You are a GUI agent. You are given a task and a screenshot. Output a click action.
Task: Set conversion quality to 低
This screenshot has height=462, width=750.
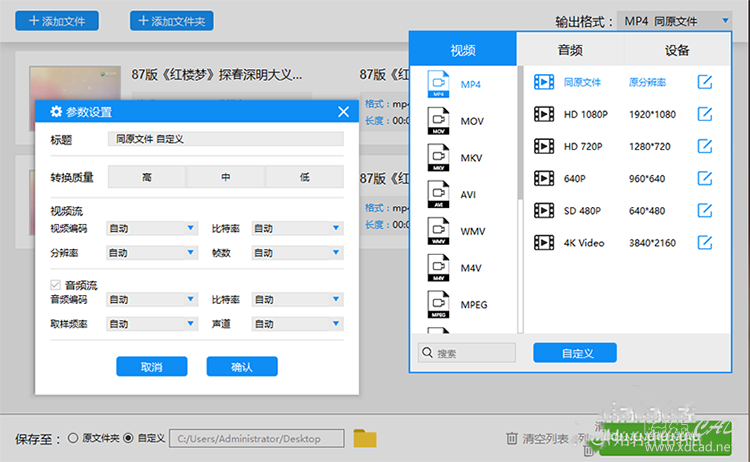point(304,177)
